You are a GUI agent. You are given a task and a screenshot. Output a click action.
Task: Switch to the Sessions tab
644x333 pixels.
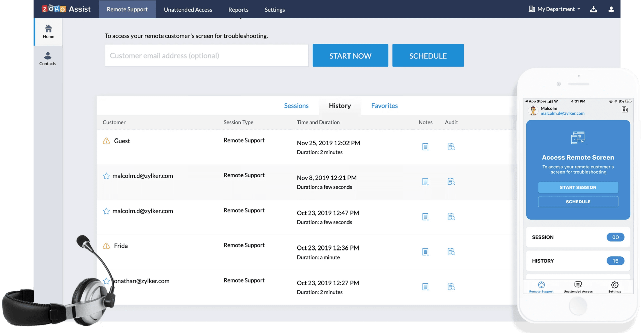[x=296, y=105]
